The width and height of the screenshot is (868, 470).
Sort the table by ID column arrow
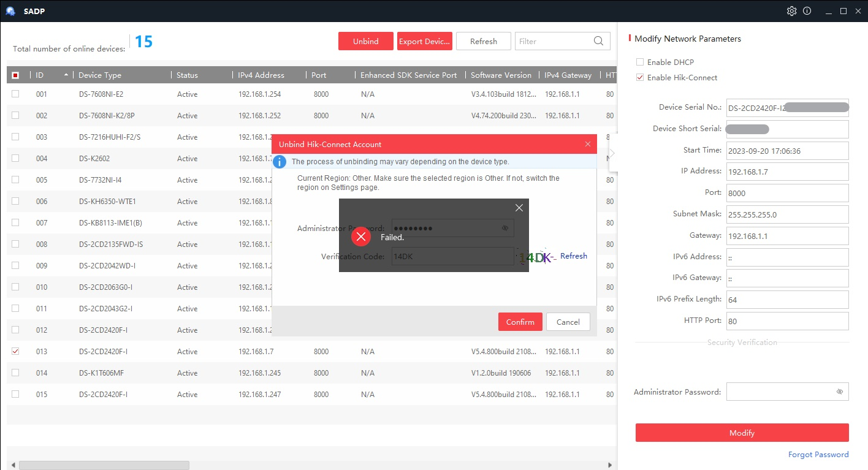(66, 75)
